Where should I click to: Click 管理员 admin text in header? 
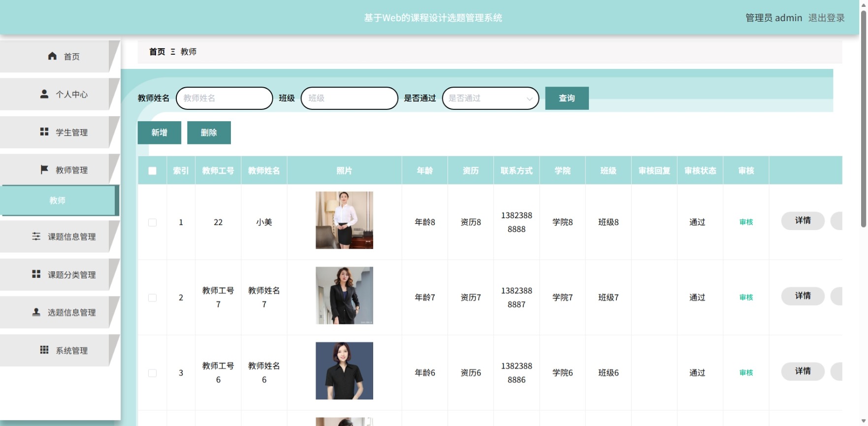point(773,18)
